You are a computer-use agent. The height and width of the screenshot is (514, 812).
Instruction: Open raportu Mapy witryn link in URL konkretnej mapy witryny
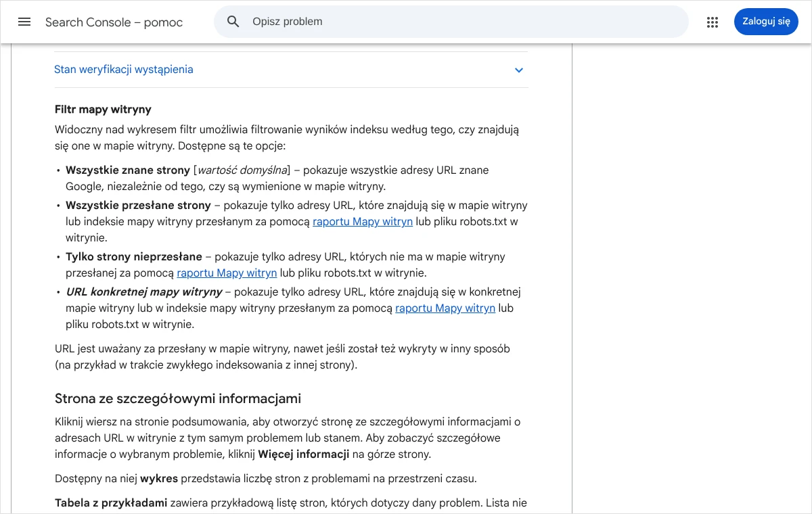445,308
